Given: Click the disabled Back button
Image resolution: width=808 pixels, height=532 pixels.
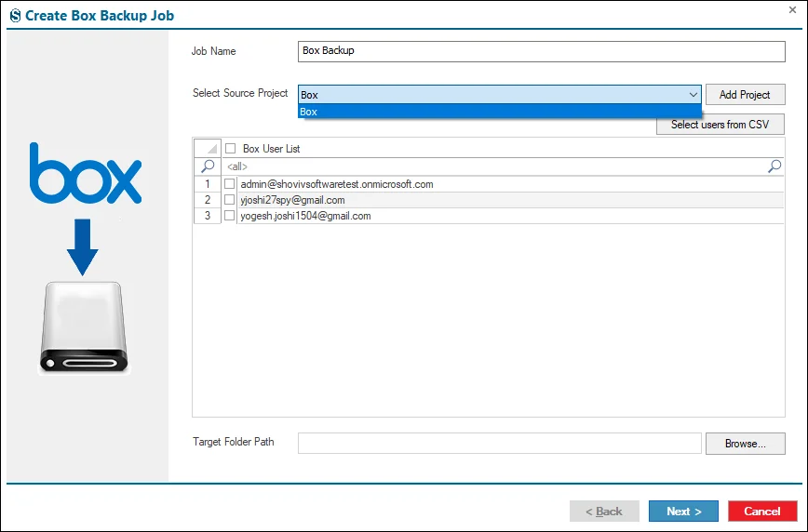Looking at the screenshot, I should (x=604, y=512).
